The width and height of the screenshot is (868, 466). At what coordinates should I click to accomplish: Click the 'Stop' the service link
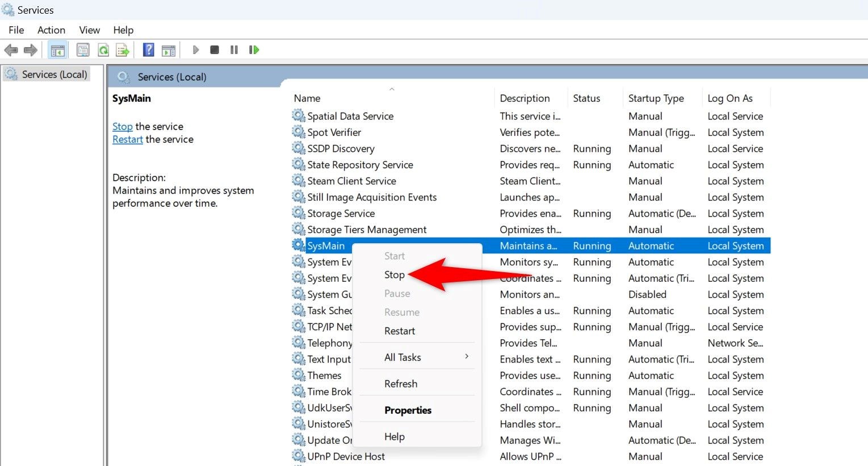122,127
